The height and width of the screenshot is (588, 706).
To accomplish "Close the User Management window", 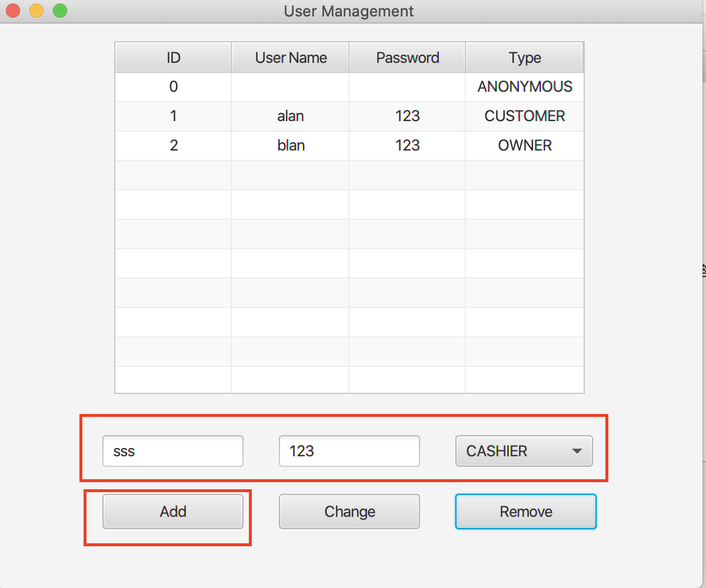I will click(13, 11).
